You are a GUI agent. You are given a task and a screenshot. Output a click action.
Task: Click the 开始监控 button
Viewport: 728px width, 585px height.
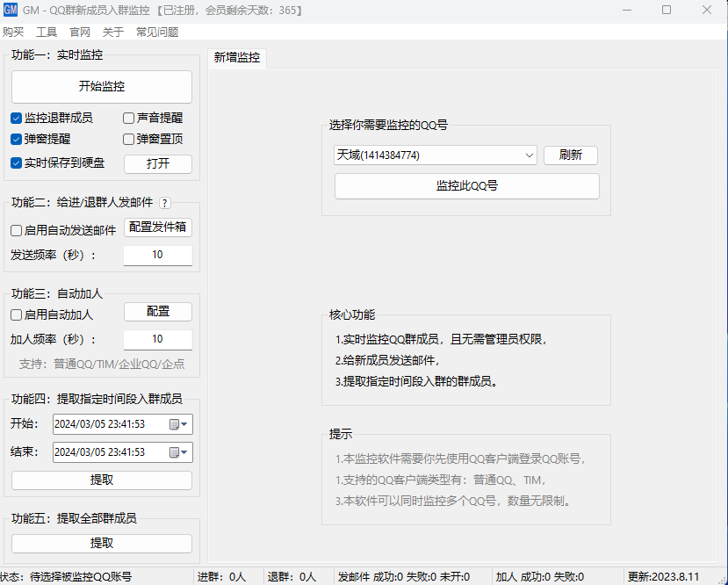[x=102, y=87]
